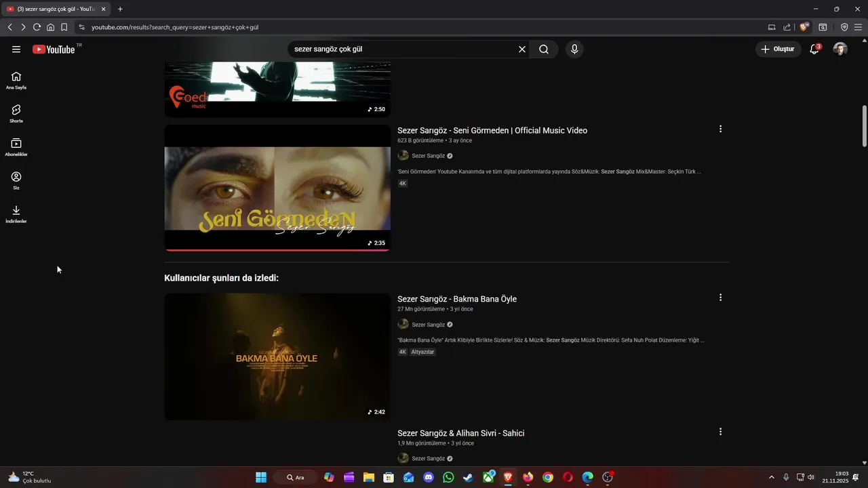Open Firefox from taskbar
This screenshot has width=868, height=488.
[x=528, y=477]
